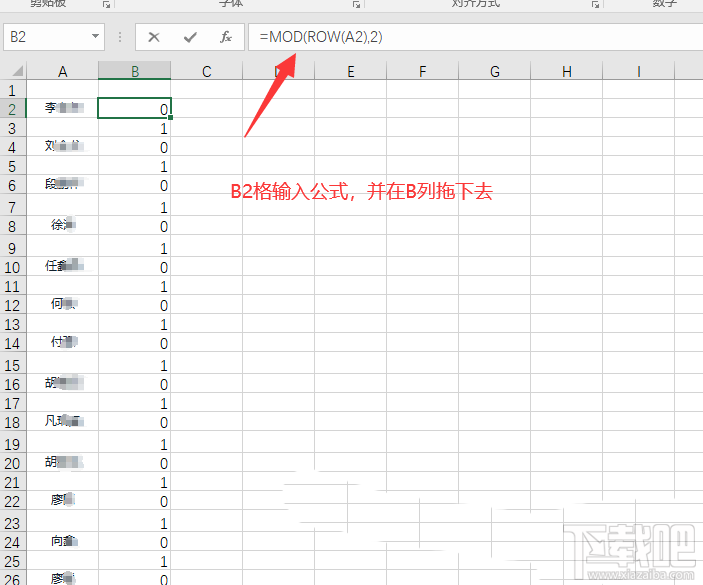
Task: Click the fill handle of cell B2
Action: click(171, 117)
